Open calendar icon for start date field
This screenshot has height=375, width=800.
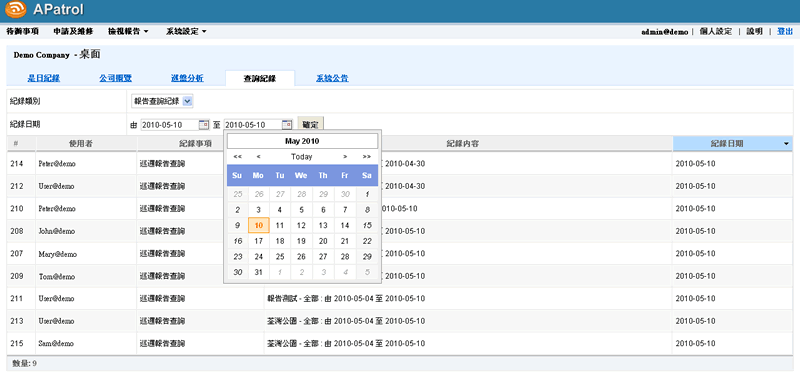(x=204, y=124)
